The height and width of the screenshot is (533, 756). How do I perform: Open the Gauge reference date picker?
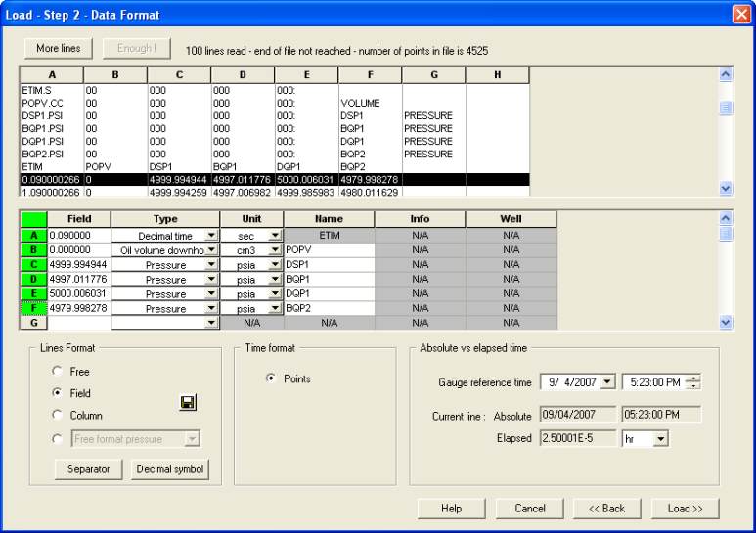coord(607,382)
